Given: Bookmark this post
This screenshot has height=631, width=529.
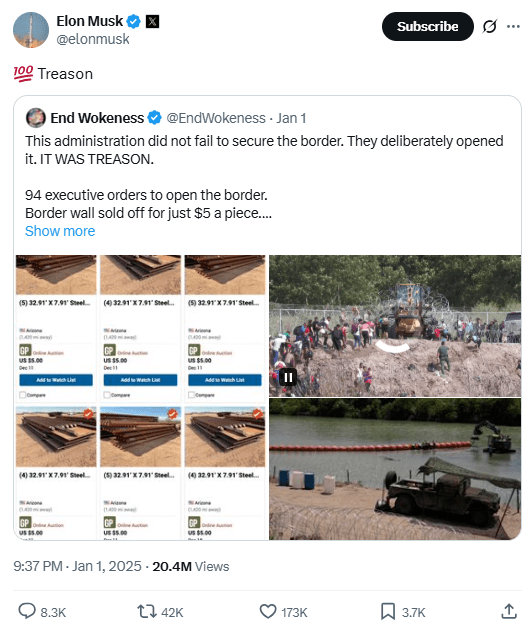Looking at the screenshot, I should pyautogui.click(x=388, y=612).
